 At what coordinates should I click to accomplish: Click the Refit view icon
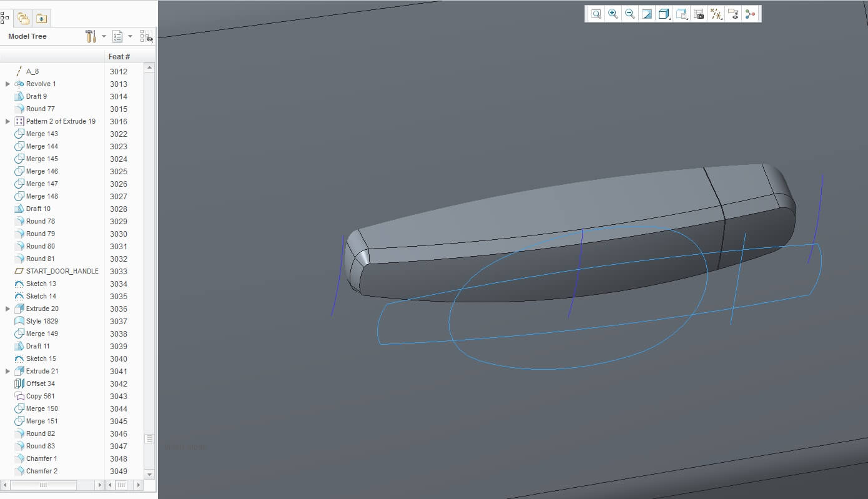point(596,14)
